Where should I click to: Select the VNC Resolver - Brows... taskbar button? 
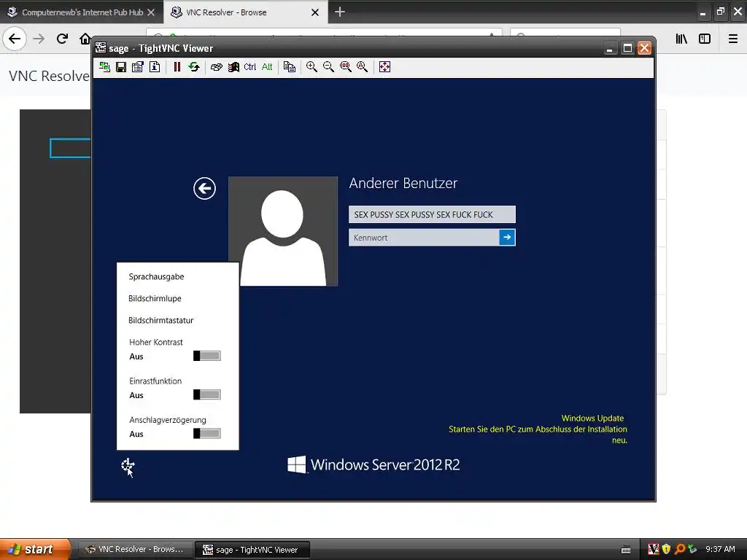point(135,549)
